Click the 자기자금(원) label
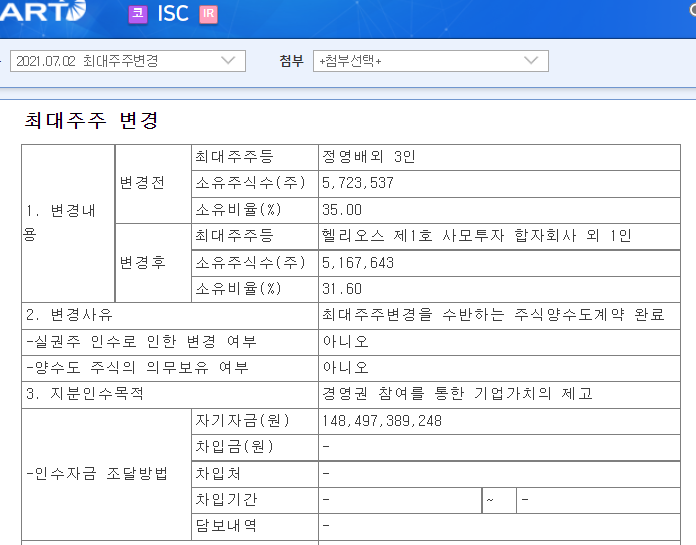 pos(242,420)
